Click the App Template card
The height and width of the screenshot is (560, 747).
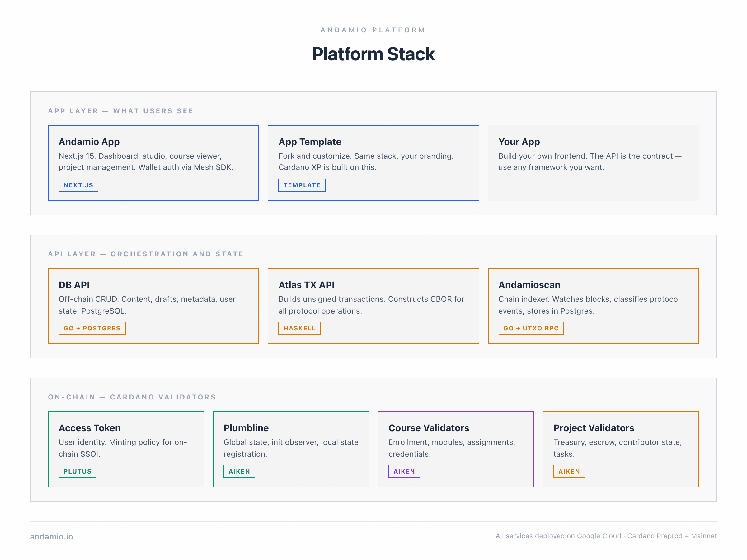[x=373, y=163]
